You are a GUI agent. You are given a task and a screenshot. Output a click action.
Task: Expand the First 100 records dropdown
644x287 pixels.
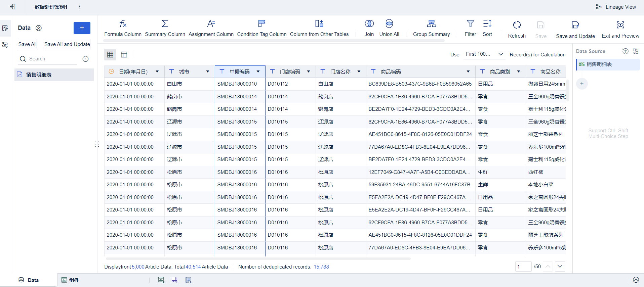tap(484, 54)
